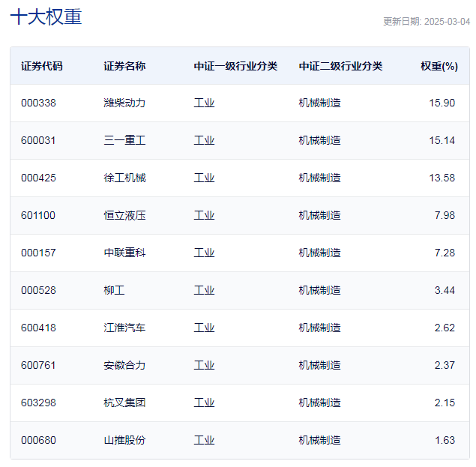Click the weight value 2.15
This screenshot has width=476, height=467.
tap(445, 403)
